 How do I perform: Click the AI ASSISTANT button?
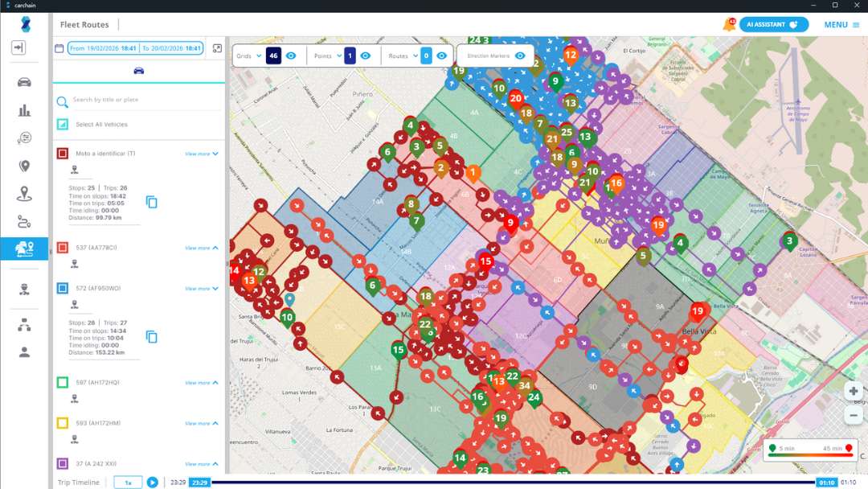772,24
